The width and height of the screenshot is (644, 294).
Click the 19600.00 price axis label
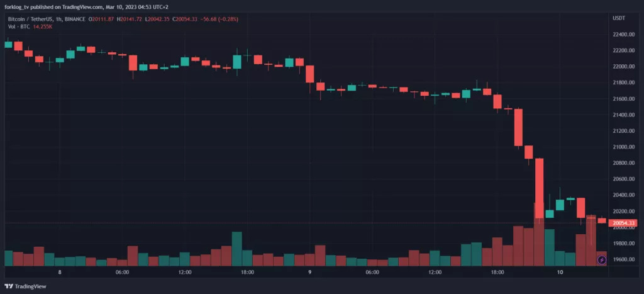pos(623,259)
